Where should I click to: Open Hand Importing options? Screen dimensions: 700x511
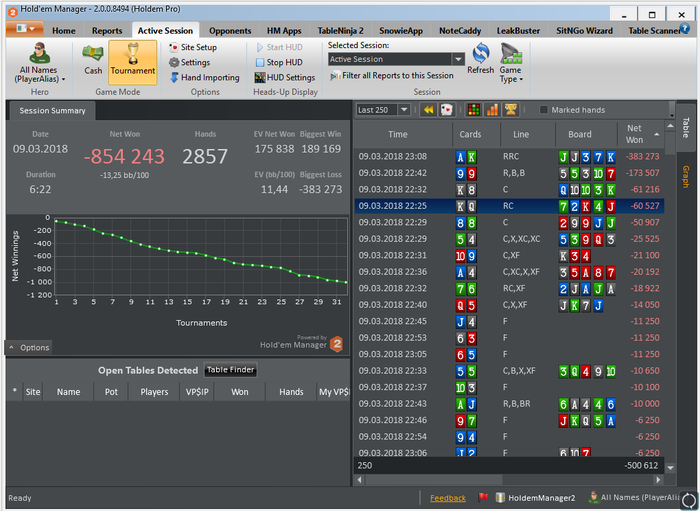pos(205,78)
